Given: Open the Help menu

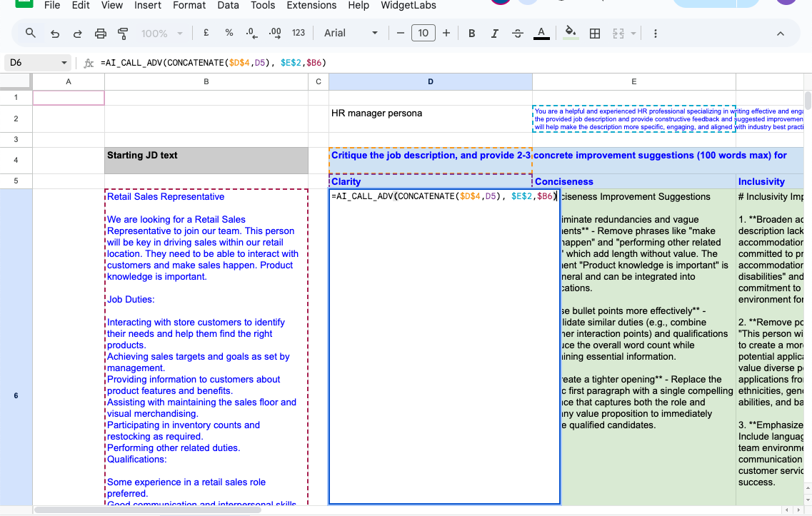Looking at the screenshot, I should coord(359,5).
